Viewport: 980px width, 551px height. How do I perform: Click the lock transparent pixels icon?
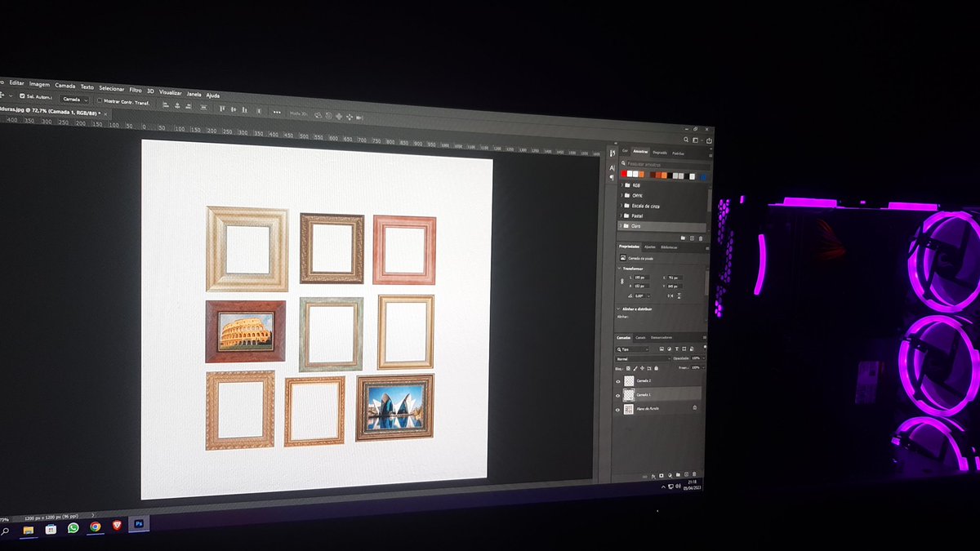coord(628,369)
